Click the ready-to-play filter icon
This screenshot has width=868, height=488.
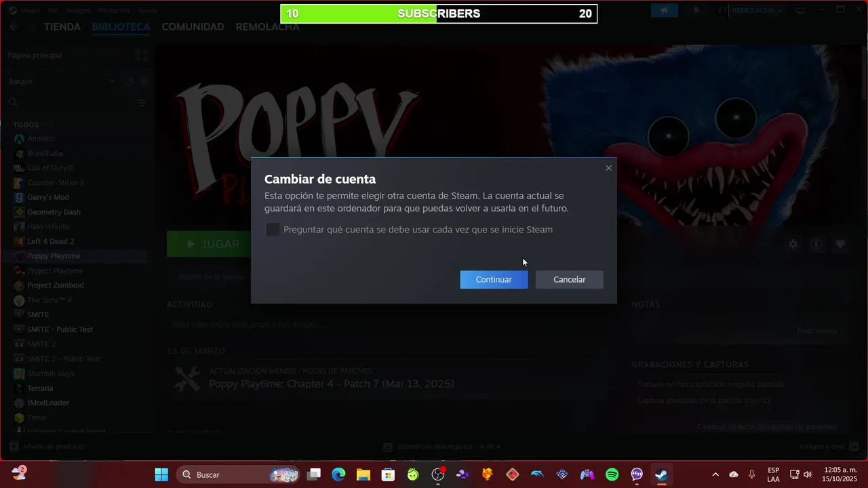144,81
